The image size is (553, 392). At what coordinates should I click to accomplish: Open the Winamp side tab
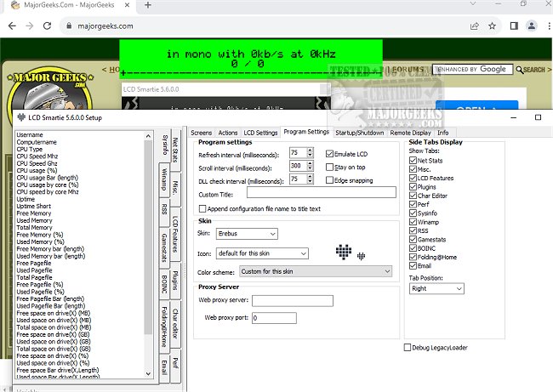tap(164, 179)
